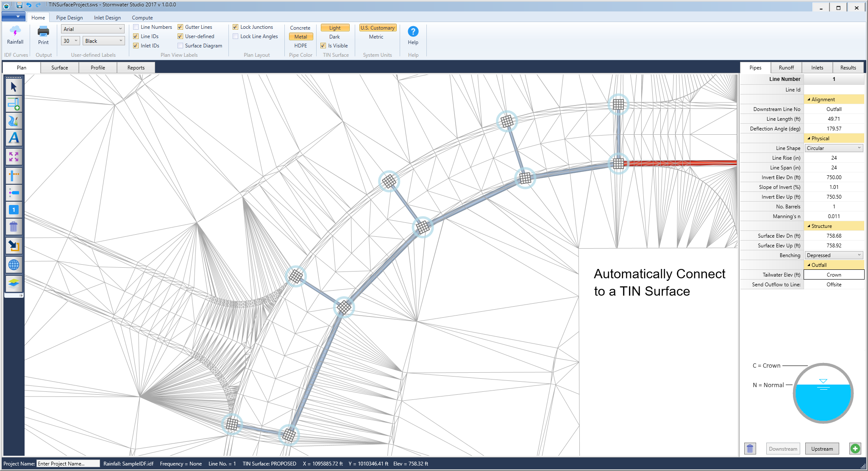Select U.S. Customary system units toggle
This screenshot has height=471, width=868.
(x=377, y=28)
